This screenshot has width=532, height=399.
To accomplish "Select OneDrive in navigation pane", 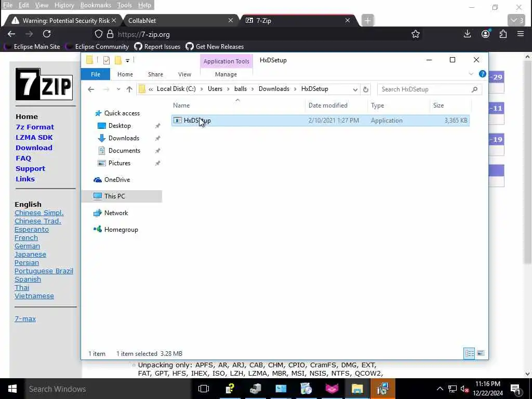I will 117,179.
